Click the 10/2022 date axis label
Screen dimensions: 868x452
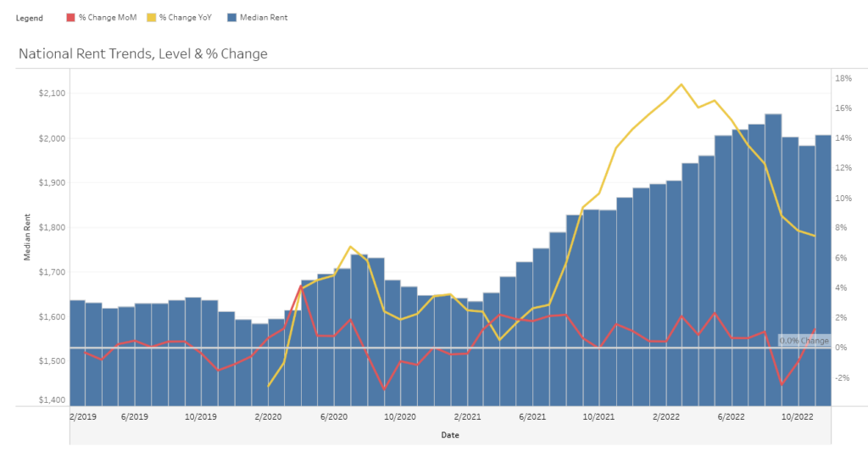click(797, 416)
